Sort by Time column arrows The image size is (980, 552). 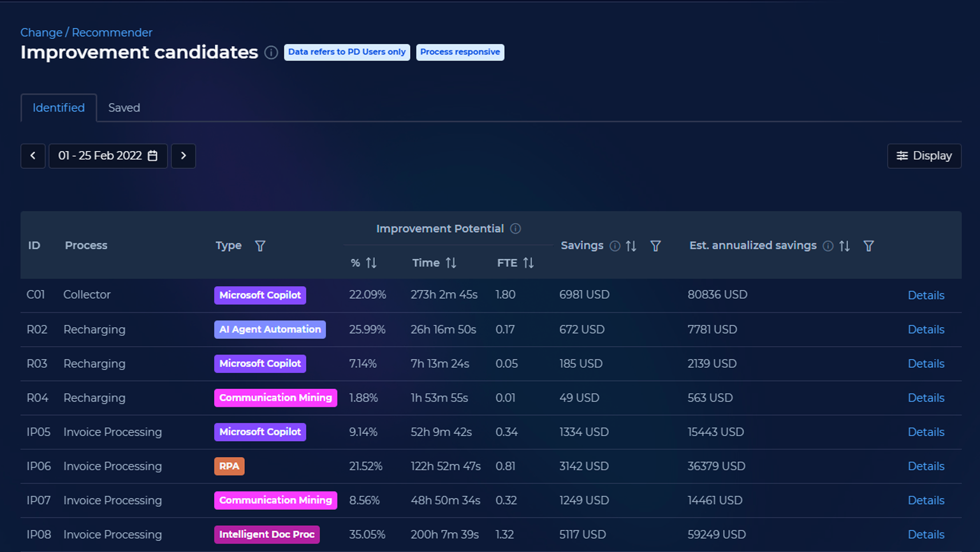click(451, 263)
